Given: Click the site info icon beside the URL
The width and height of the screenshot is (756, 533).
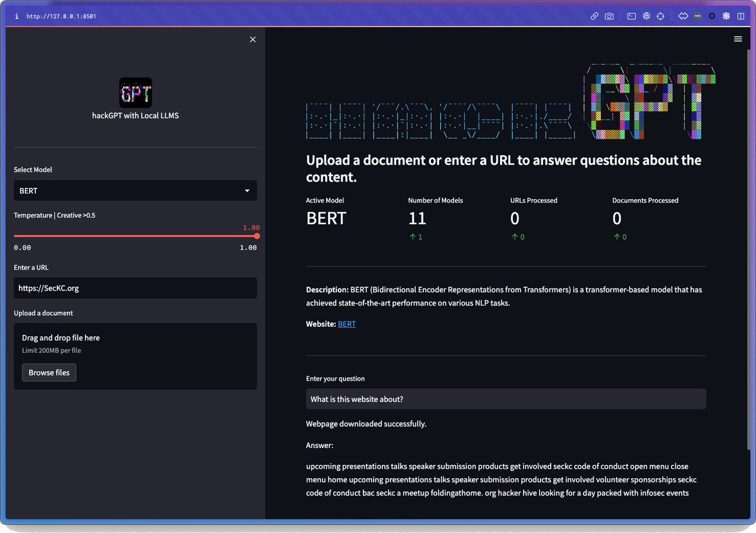Looking at the screenshot, I should click(16, 16).
